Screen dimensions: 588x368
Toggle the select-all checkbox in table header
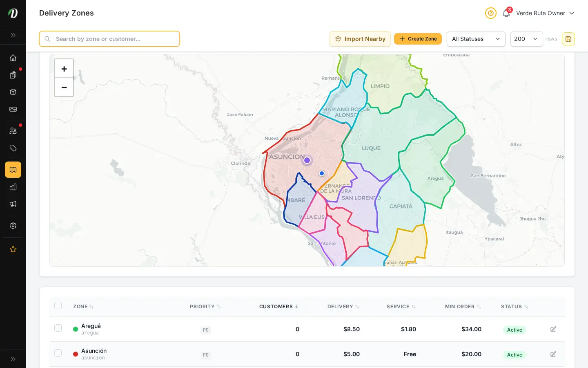[58, 305]
